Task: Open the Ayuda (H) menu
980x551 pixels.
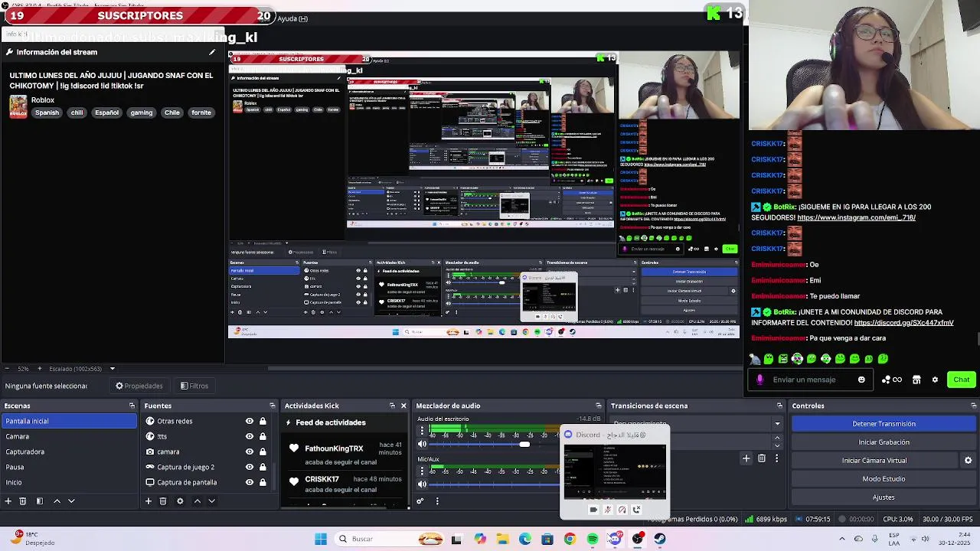Action: [x=292, y=18]
